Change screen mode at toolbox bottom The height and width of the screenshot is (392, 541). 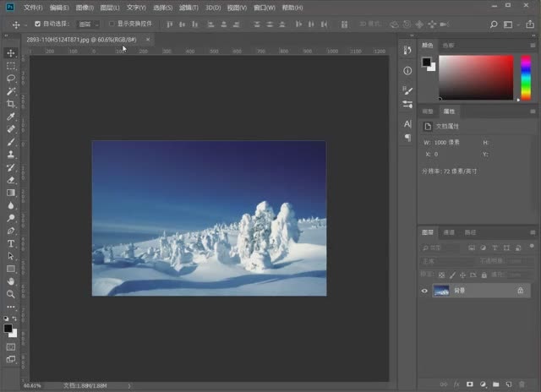tap(11, 359)
